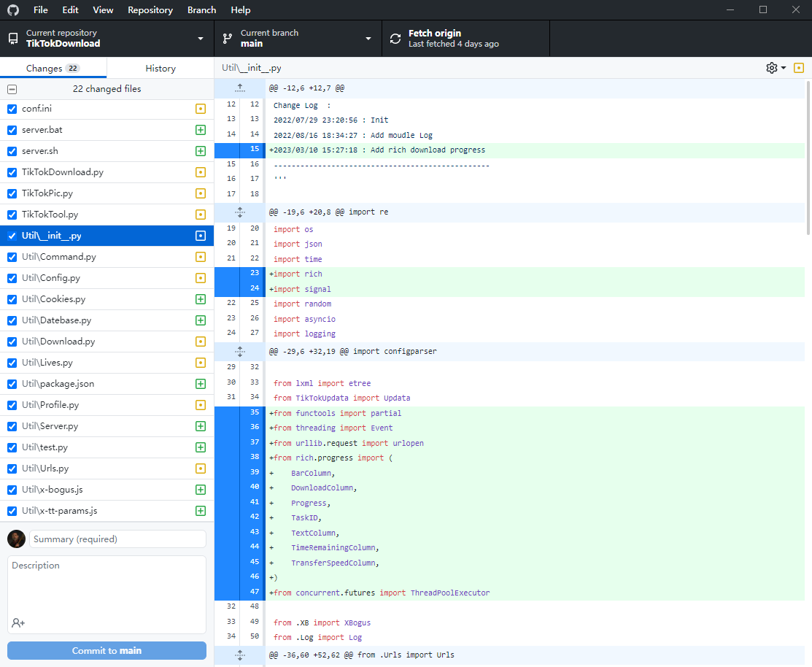Click the repository book icon beside TikTokDownload

(x=12, y=38)
